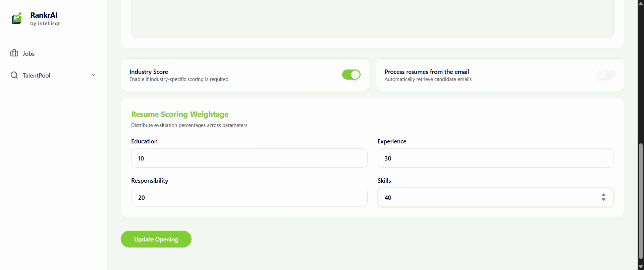644x270 pixels.
Task: Click the RankrAI brand name text
Action: click(x=44, y=15)
